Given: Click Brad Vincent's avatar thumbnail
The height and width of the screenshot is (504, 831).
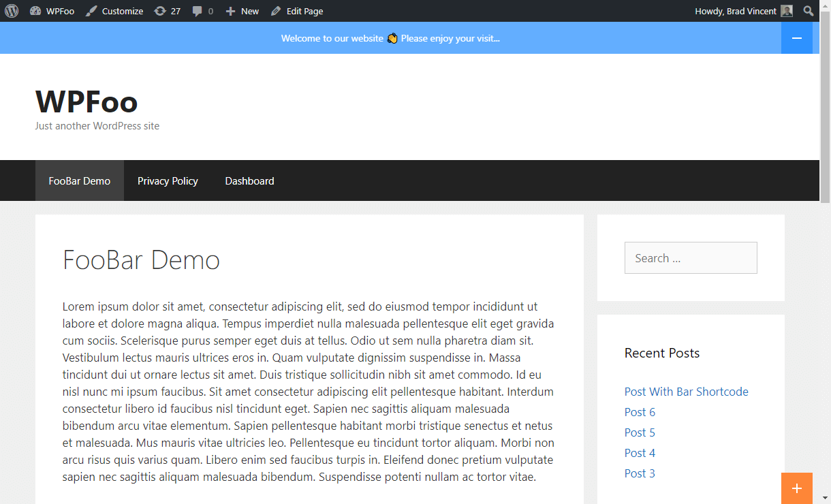Looking at the screenshot, I should click(787, 11).
